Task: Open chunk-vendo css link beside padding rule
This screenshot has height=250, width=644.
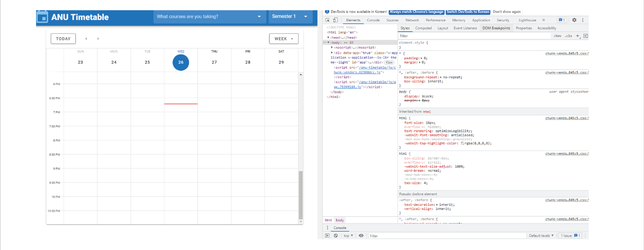Action: pyautogui.click(x=567, y=53)
